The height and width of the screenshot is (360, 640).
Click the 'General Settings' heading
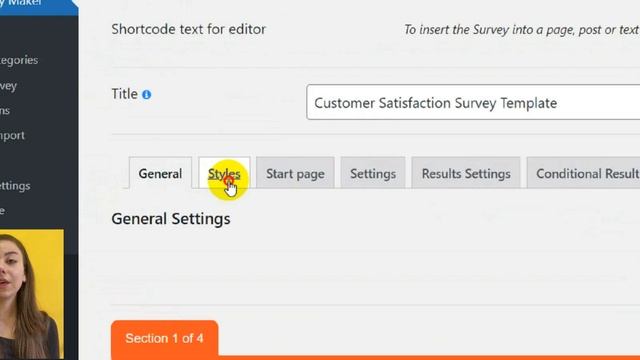pyautogui.click(x=171, y=219)
